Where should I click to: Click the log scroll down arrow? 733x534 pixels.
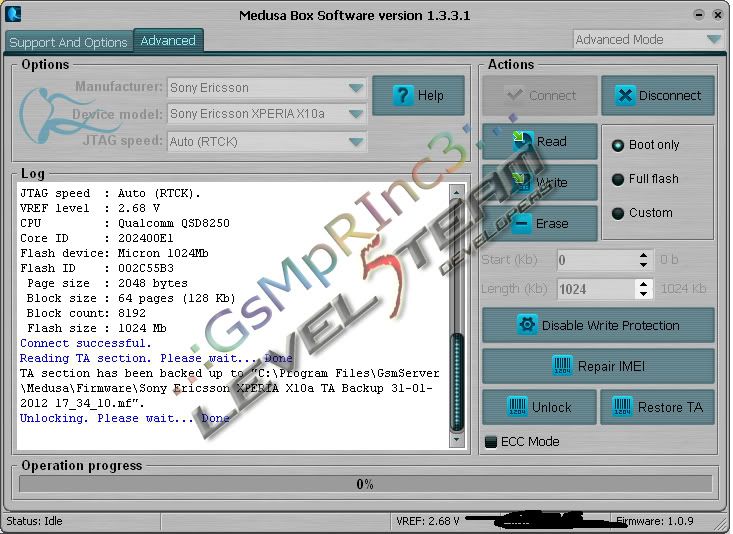(x=457, y=440)
